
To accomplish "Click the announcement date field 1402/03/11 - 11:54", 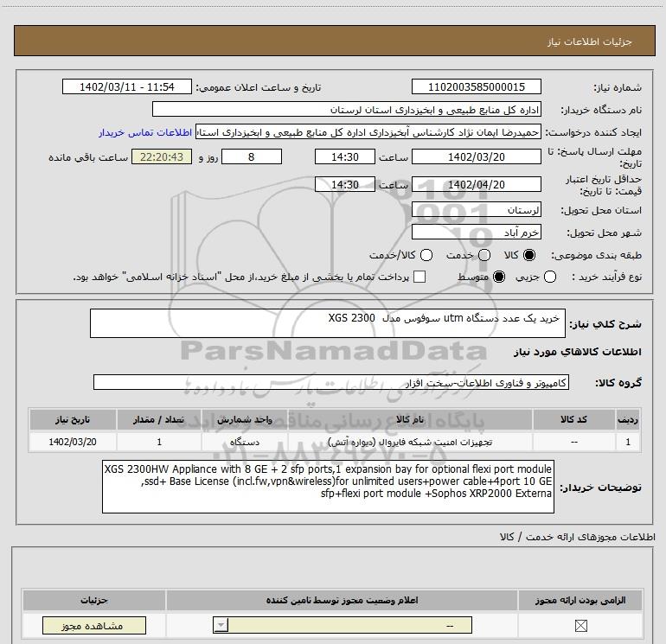I will (x=127, y=87).
